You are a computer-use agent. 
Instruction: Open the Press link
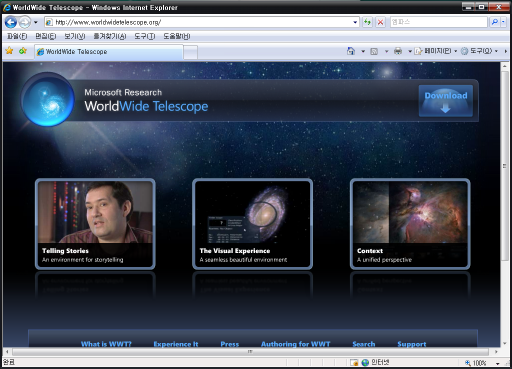point(230,344)
